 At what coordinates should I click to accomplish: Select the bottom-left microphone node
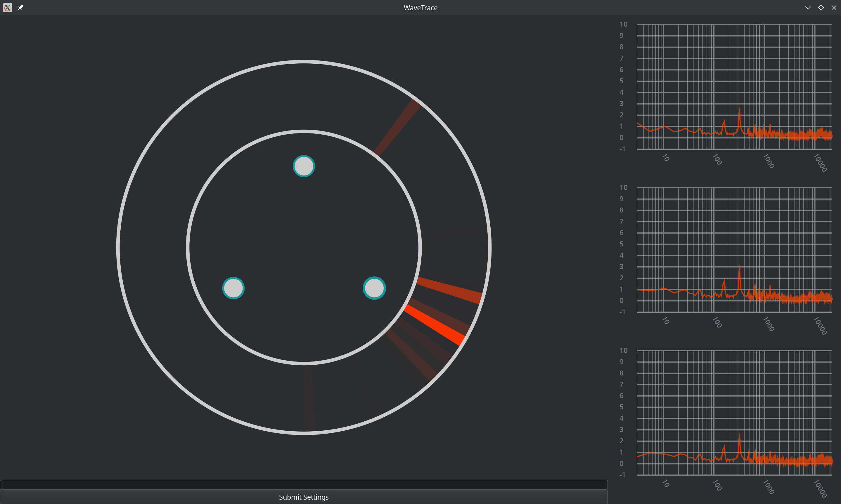[x=233, y=288]
